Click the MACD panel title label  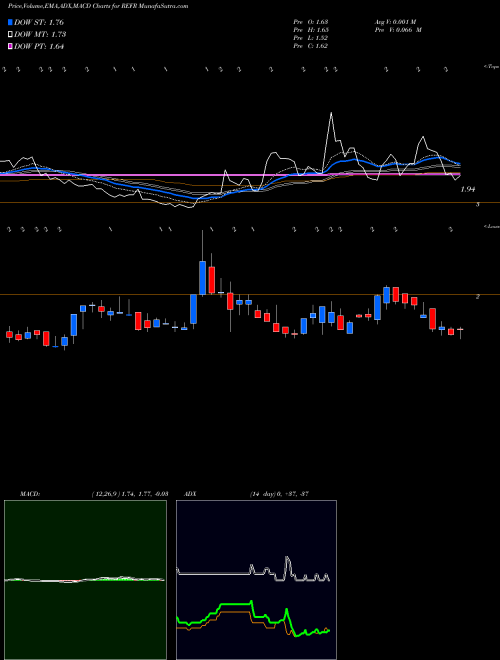tap(29, 494)
